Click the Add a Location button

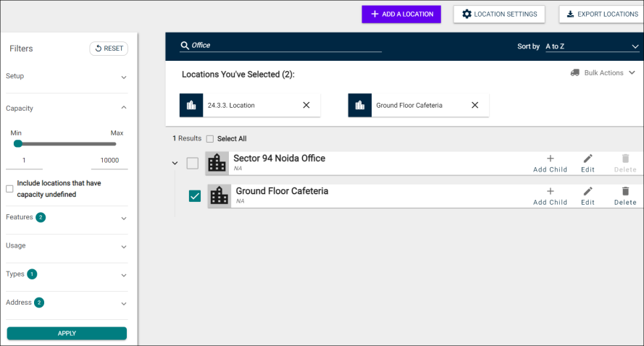pyautogui.click(x=401, y=14)
